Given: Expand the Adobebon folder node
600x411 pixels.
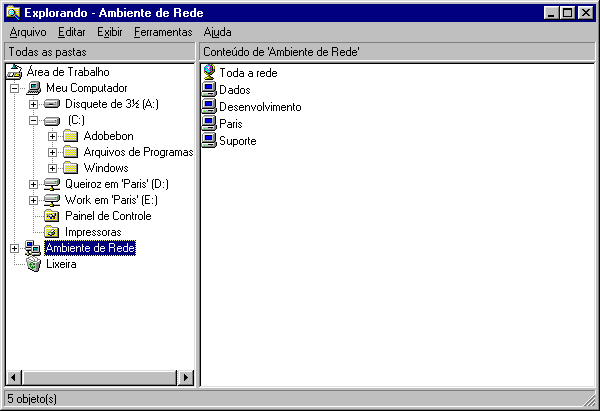Looking at the screenshot, I should (x=52, y=136).
